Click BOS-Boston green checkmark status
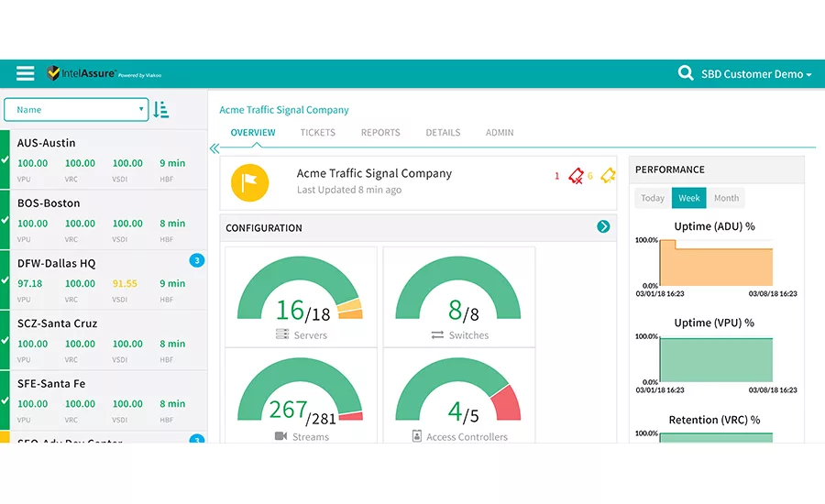The width and height of the screenshot is (825, 504). point(5,219)
